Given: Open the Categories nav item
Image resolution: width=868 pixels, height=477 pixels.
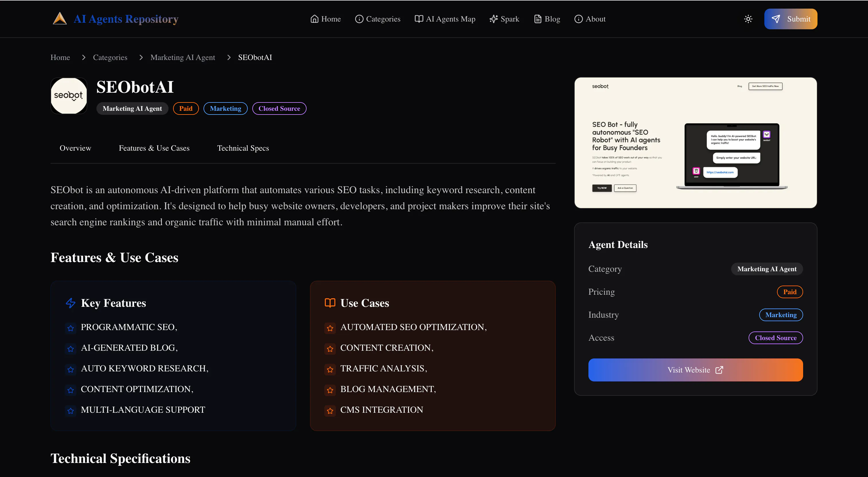Looking at the screenshot, I should (x=378, y=19).
